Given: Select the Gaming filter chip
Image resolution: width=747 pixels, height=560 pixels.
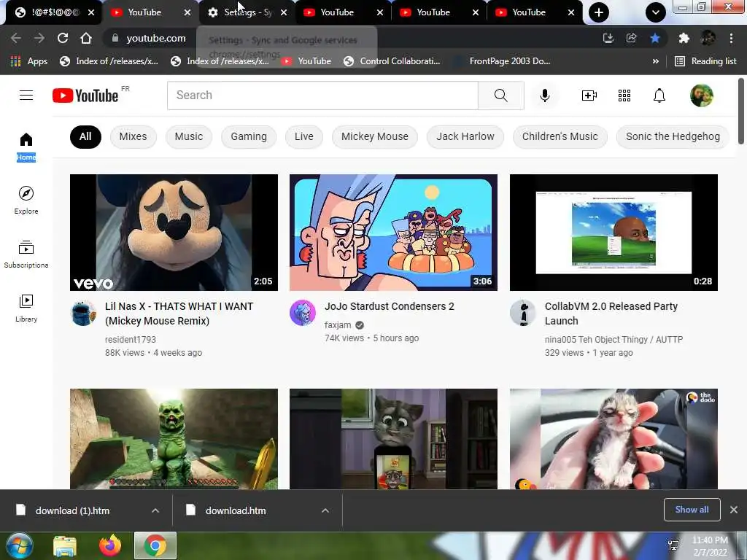Looking at the screenshot, I should coord(249,136).
